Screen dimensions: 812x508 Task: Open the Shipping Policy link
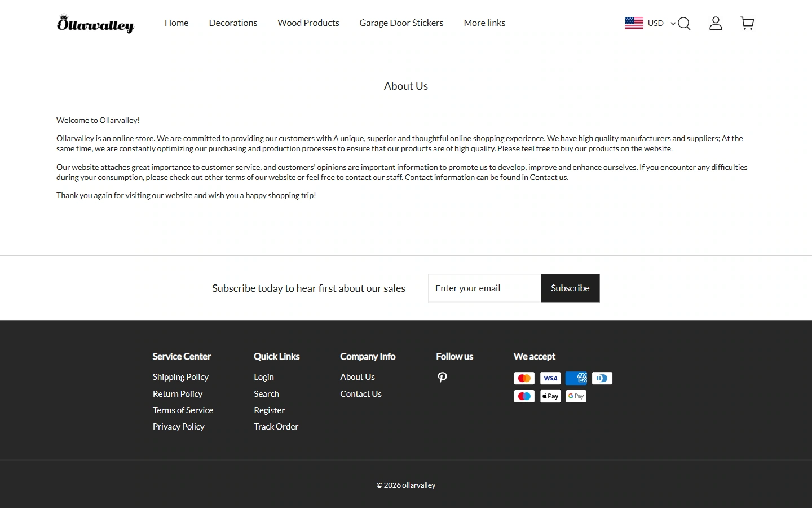180,377
